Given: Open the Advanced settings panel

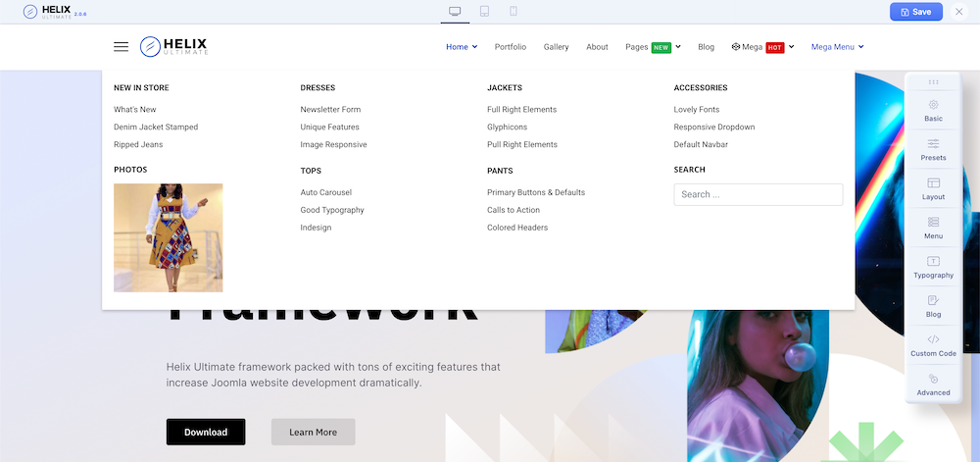Looking at the screenshot, I should 933,385.
